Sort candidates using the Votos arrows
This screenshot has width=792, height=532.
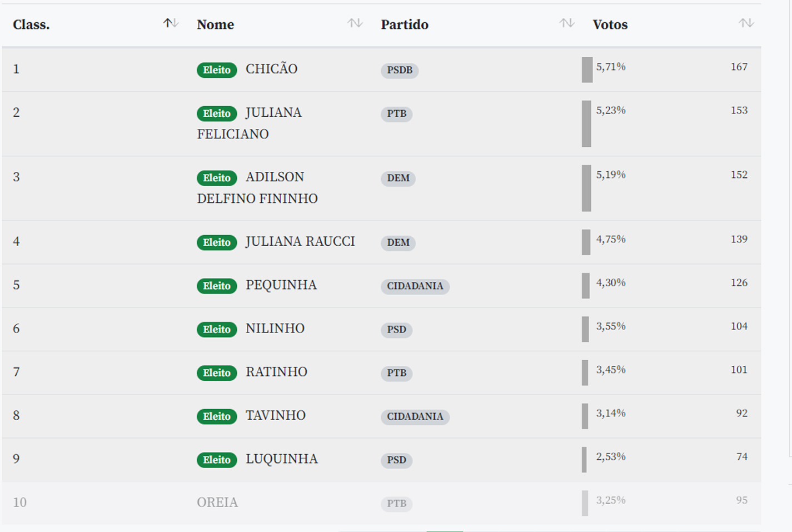pos(746,23)
